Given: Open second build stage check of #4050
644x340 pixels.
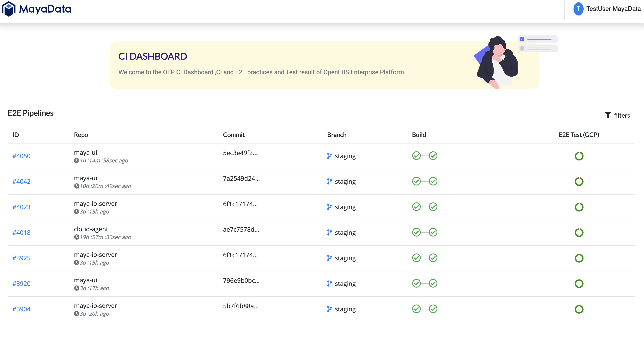Looking at the screenshot, I should [433, 156].
